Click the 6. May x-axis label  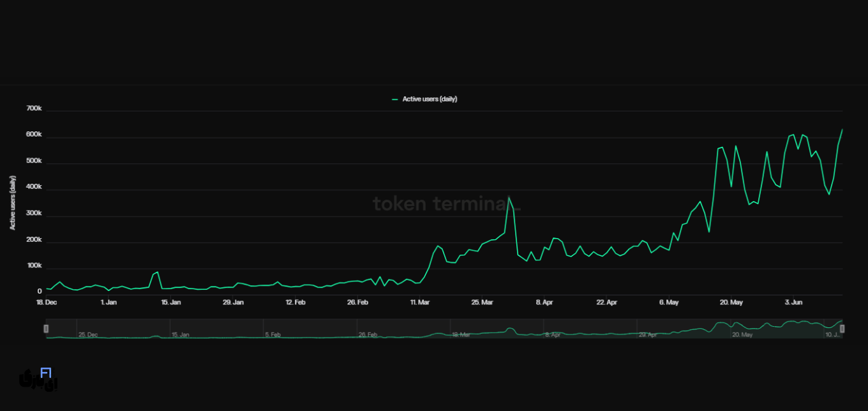click(669, 302)
